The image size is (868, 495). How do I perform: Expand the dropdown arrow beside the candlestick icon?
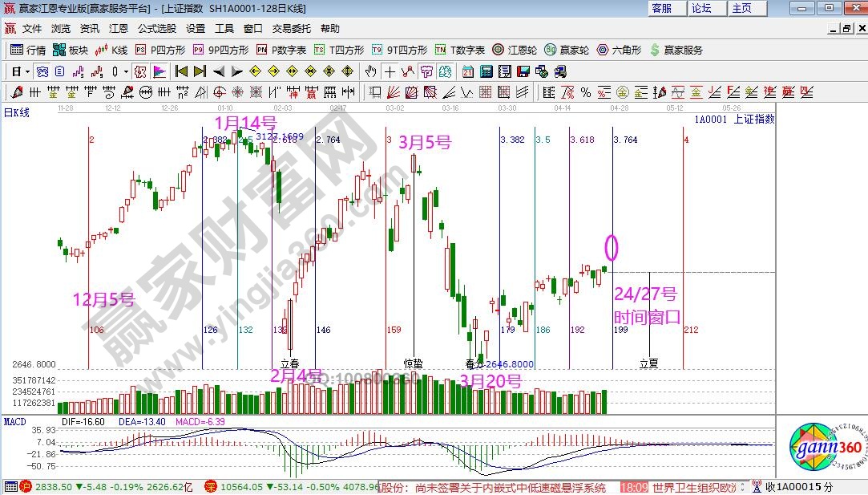click(126, 71)
